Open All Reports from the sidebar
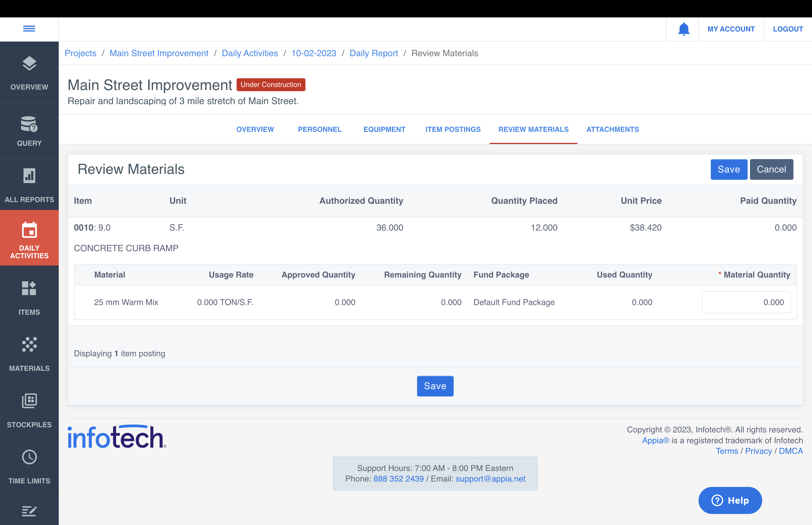Viewport: 812px width, 525px height. [29, 184]
